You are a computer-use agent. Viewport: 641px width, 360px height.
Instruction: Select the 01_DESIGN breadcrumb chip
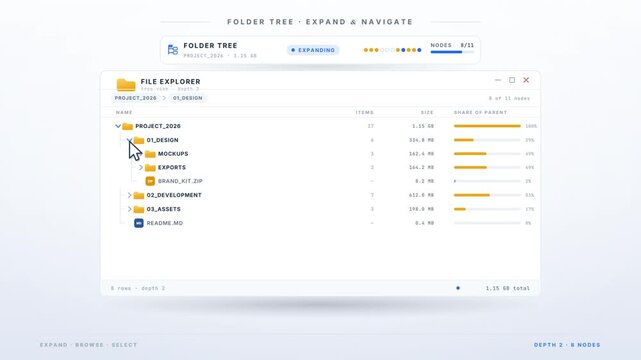tap(188, 98)
